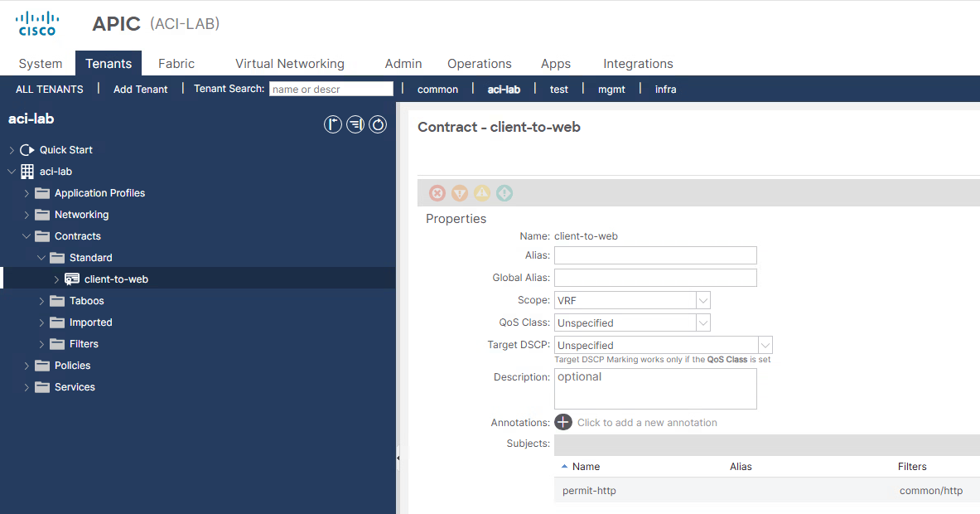Click the Standard folder icon
The image size is (980, 514).
tap(57, 258)
